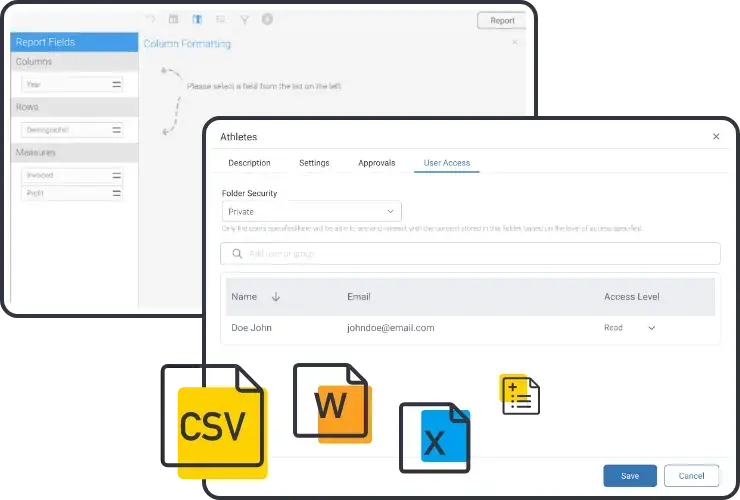Click the Cancel button
The width and height of the screenshot is (740, 500).
691,476
